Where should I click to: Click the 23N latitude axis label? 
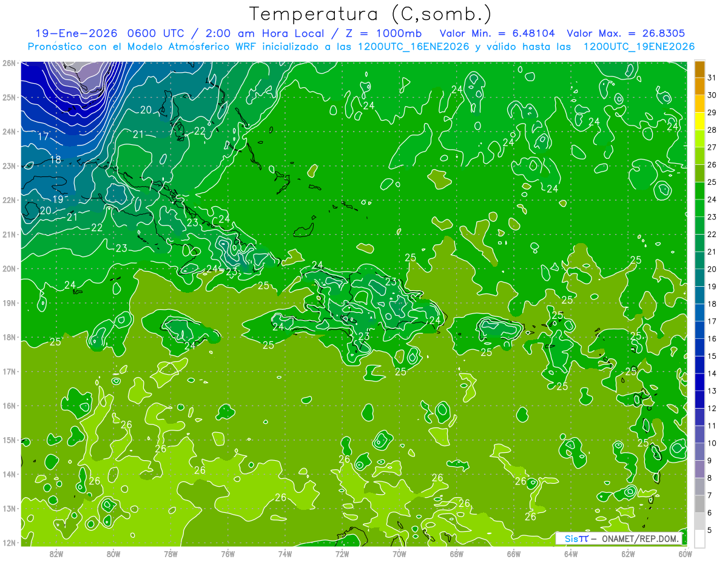point(8,166)
